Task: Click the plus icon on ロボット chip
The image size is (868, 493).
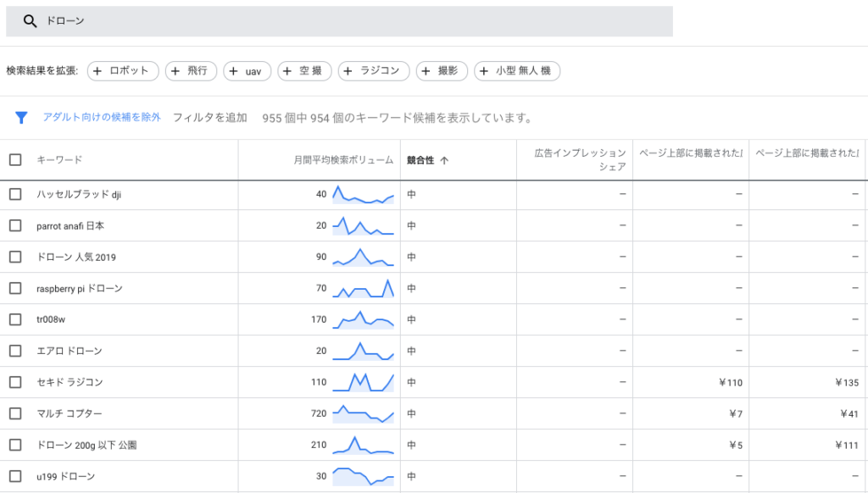Action: (97, 71)
